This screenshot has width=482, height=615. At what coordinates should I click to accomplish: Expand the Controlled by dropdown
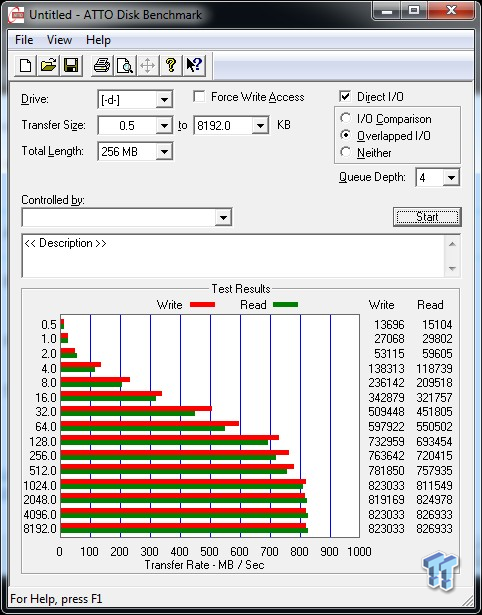[x=223, y=217]
